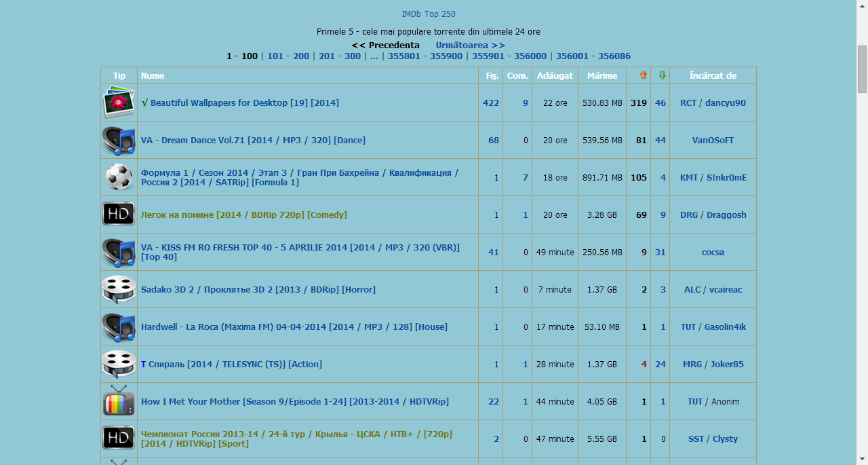Open Легок на помине BDRip 720p torrent

pos(243,215)
